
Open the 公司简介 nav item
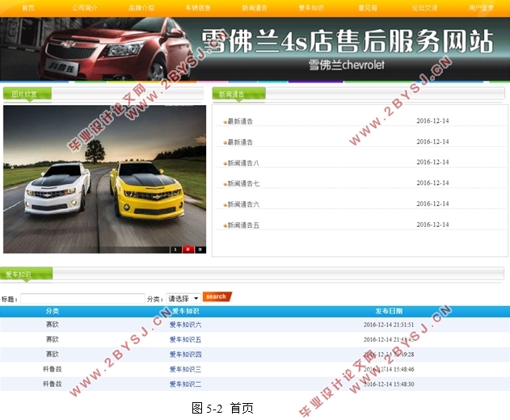[x=85, y=8]
